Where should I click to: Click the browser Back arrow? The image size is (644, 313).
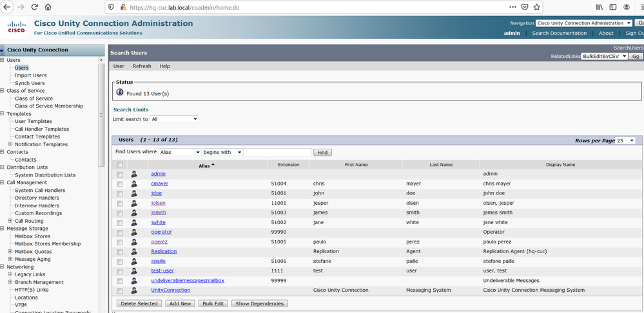pos(7,7)
